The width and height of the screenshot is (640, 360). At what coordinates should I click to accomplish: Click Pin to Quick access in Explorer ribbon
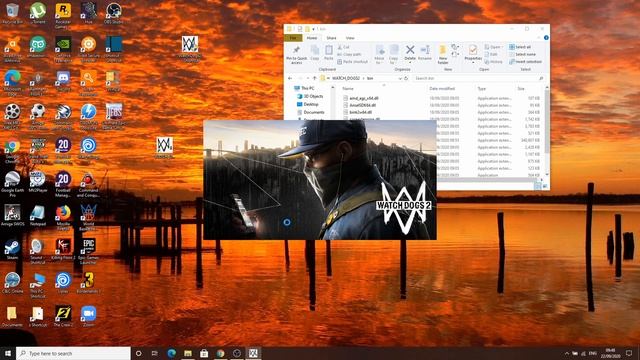coord(296,55)
